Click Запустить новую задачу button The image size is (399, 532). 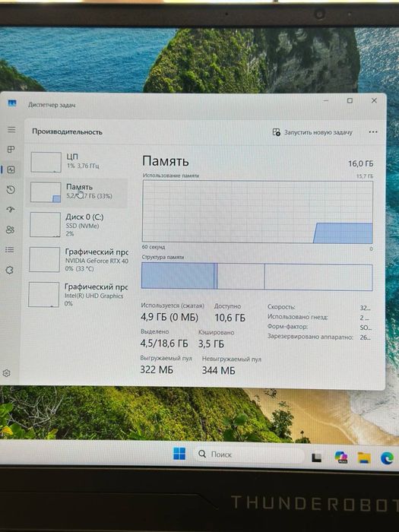[312, 132]
